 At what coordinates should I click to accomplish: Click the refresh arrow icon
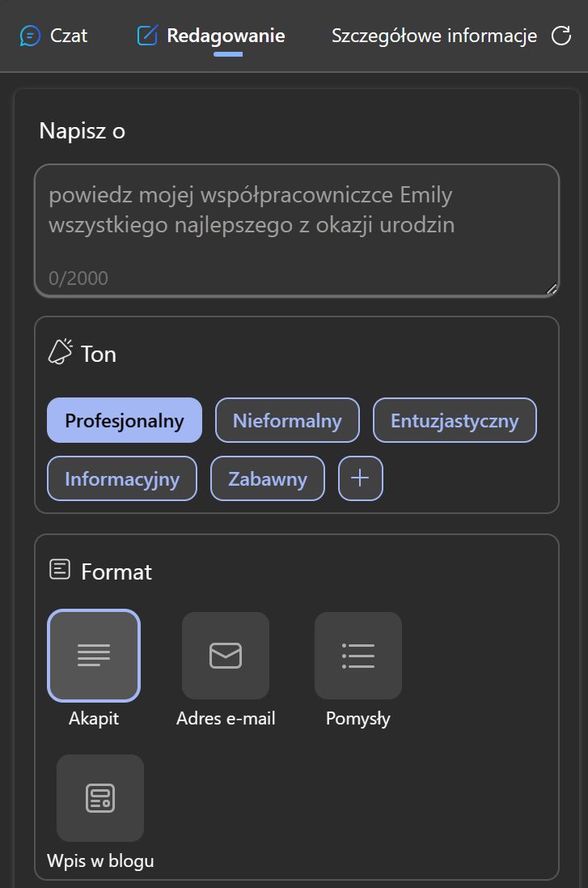point(561,36)
